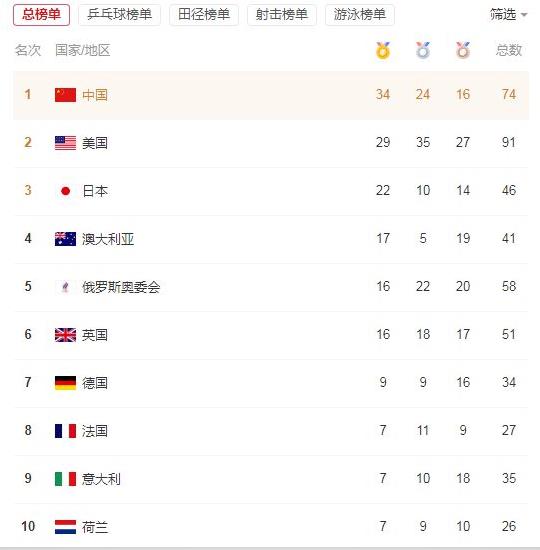Open the 筛选 filter dropdown
Viewport: 540px width, 550px height.
coord(508,15)
